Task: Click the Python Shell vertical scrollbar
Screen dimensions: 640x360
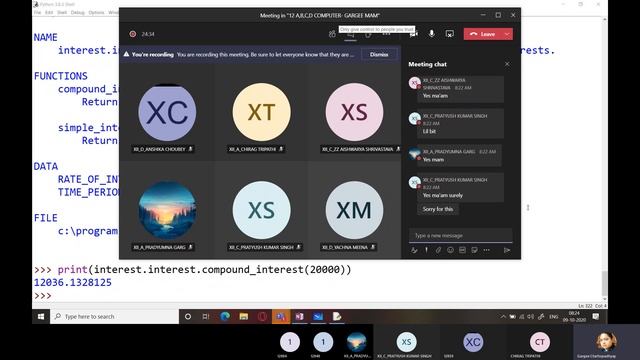Action: [604, 159]
